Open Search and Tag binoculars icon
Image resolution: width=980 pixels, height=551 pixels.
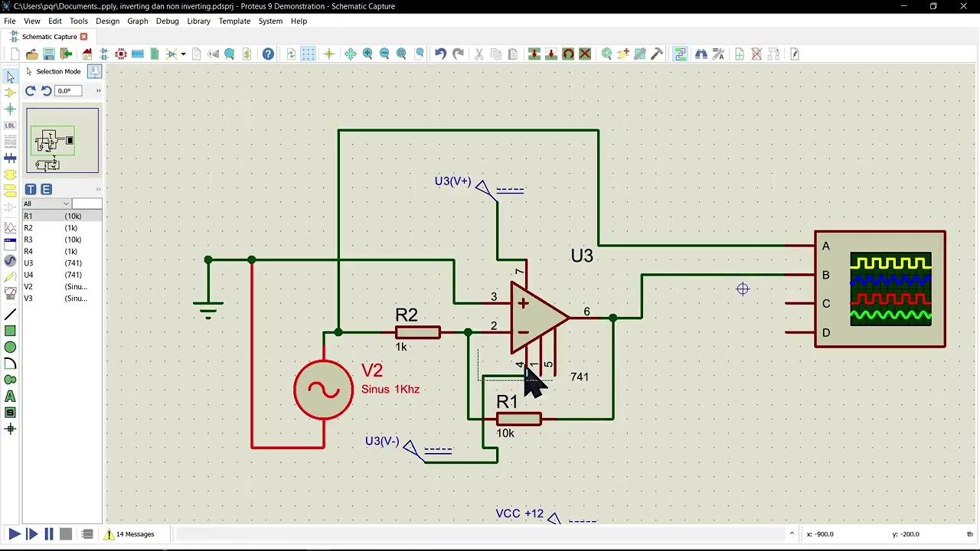tap(701, 54)
